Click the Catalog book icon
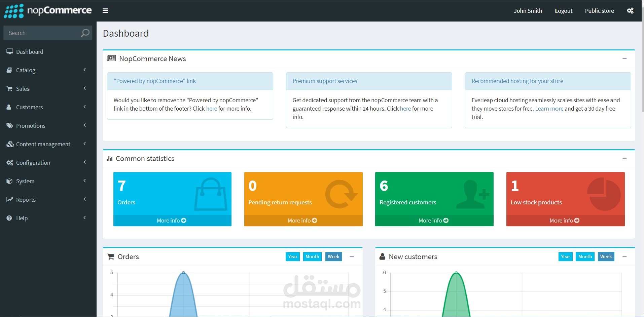 tap(9, 70)
